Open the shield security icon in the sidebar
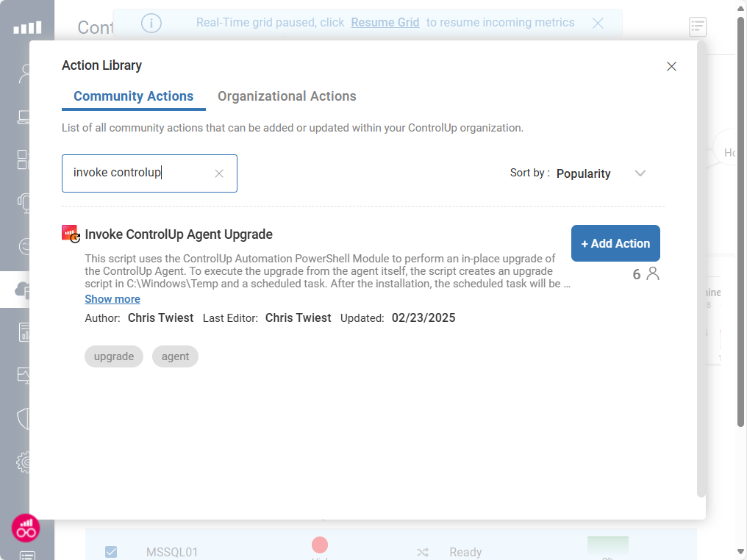Screen dimensions: 747x560 point(24,419)
